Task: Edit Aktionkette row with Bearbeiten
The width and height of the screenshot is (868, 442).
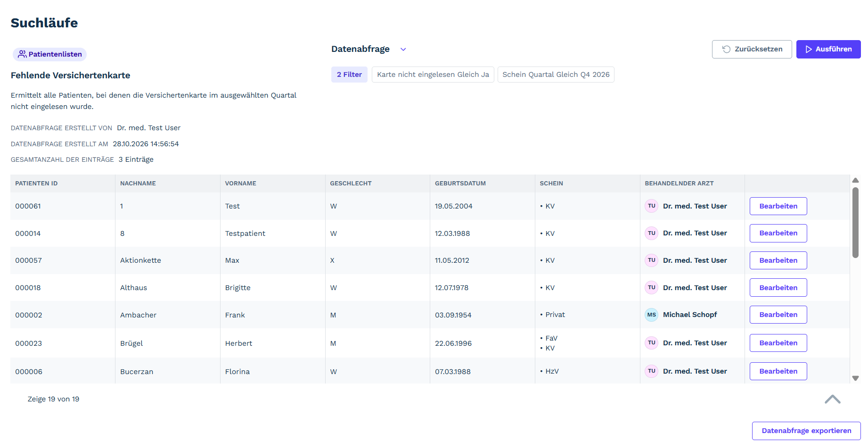Action: pos(778,260)
